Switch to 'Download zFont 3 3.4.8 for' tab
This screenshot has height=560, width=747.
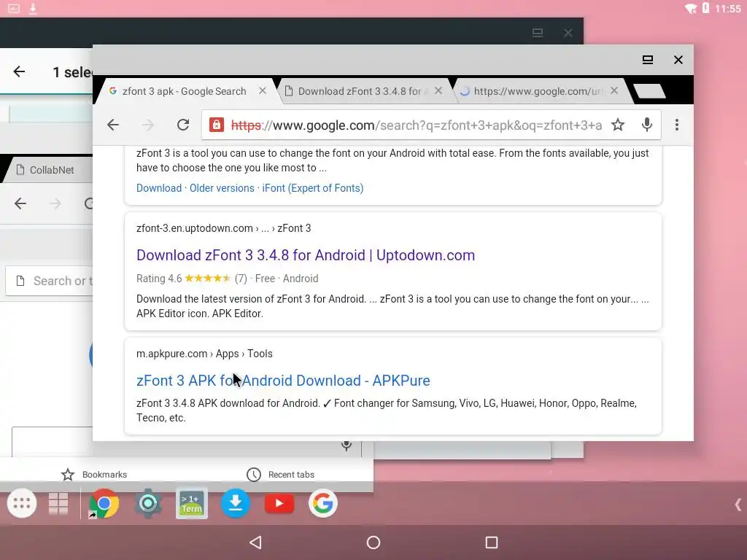[360, 91]
